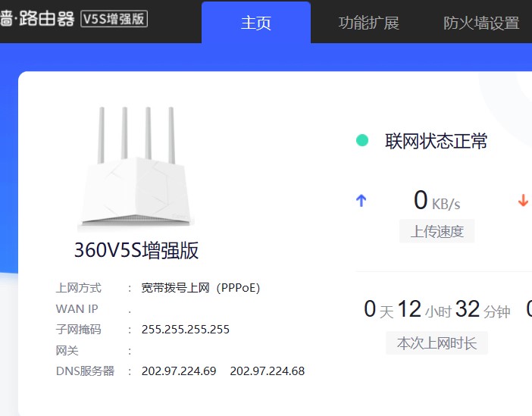This screenshot has width=532, height=416.
Task: Select DNS address 202.97.224.69
Action: click(x=179, y=371)
